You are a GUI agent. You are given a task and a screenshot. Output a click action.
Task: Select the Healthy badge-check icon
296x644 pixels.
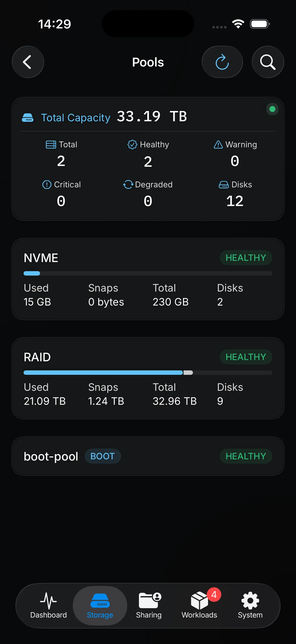click(132, 144)
